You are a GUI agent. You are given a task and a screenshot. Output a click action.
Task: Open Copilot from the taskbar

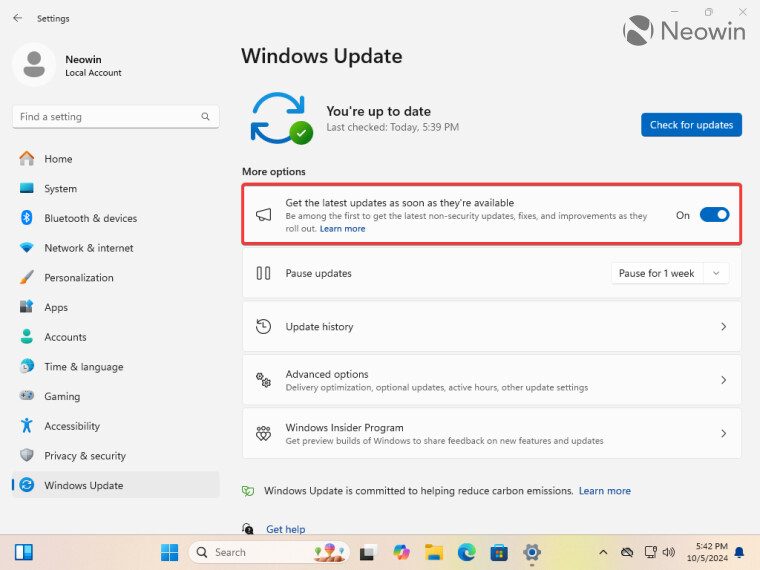401,552
